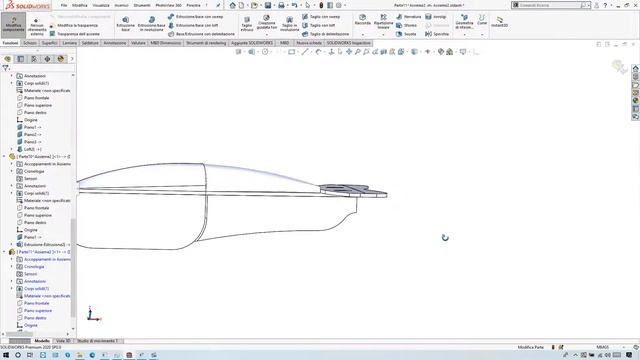Open Creazione guidata fori dropdown arrow
Viewport: 640px width, 360px height.
point(267,35)
